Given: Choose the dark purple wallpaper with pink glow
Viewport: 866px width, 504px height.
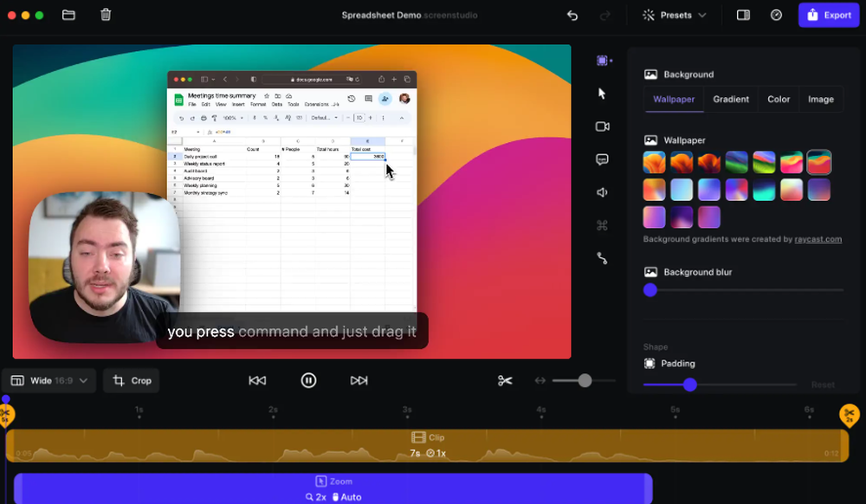Looking at the screenshot, I should pos(682,217).
